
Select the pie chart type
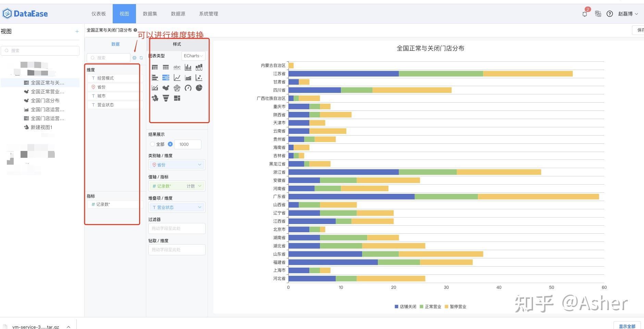point(199,88)
